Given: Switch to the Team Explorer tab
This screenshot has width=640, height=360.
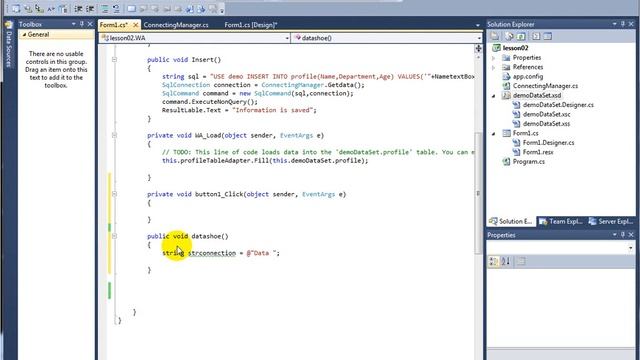Looking at the screenshot, I should tap(561, 221).
